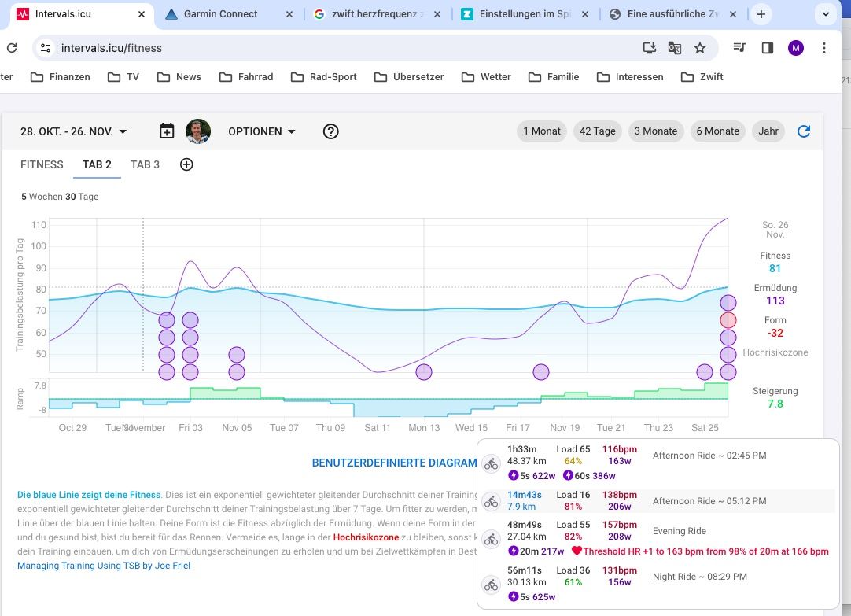This screenshot has width=851, height=616.
Task: Click the translate page icon in address bar
Action: pos(674,48)
